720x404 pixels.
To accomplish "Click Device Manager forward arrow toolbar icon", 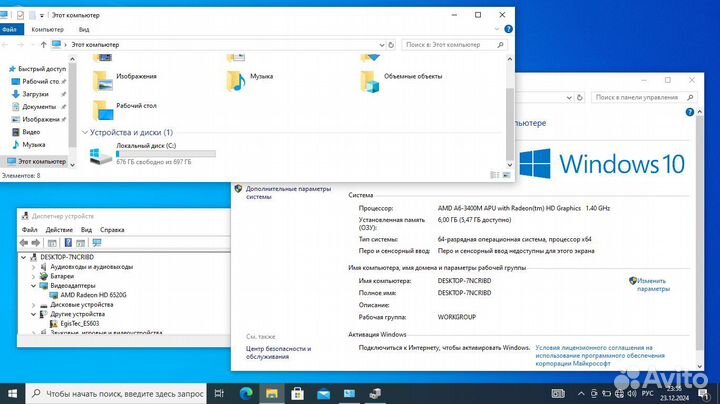I will point(35,243).
